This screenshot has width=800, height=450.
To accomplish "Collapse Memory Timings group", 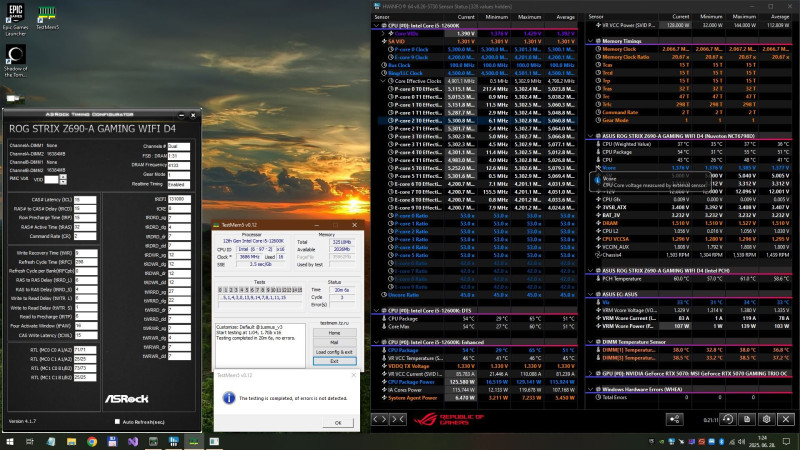I will pyautogui.click(x=590, y=41).
